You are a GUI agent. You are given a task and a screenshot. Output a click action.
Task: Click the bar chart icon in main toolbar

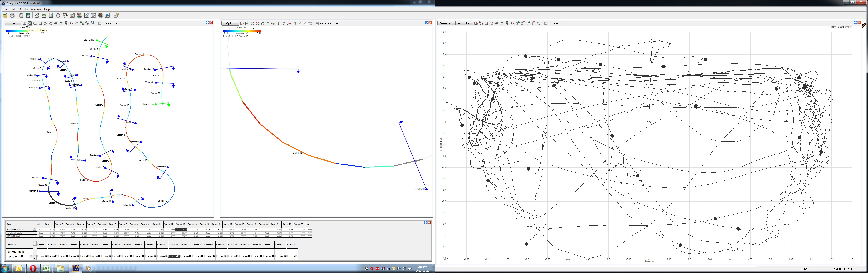click(51, 15)
